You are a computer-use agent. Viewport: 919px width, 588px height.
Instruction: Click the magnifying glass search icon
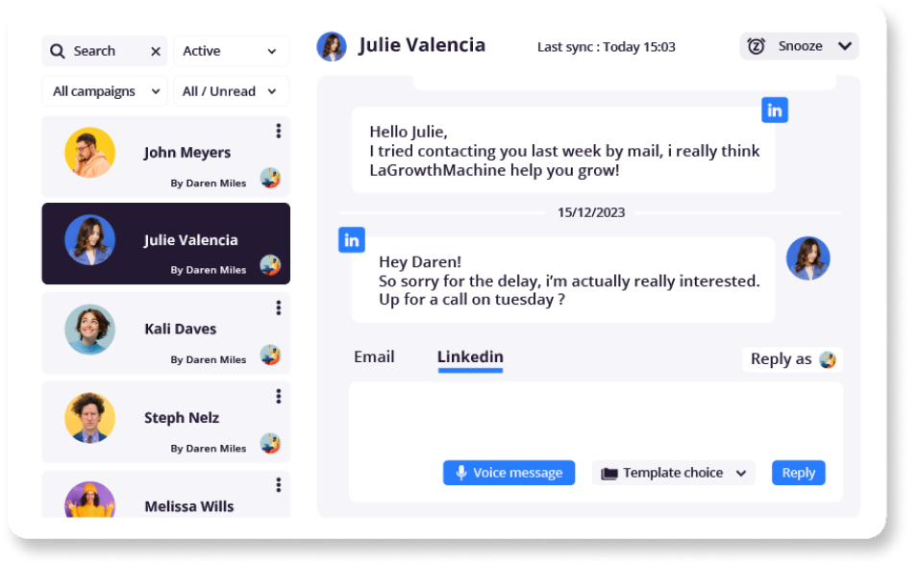click(x=59, y=52)
